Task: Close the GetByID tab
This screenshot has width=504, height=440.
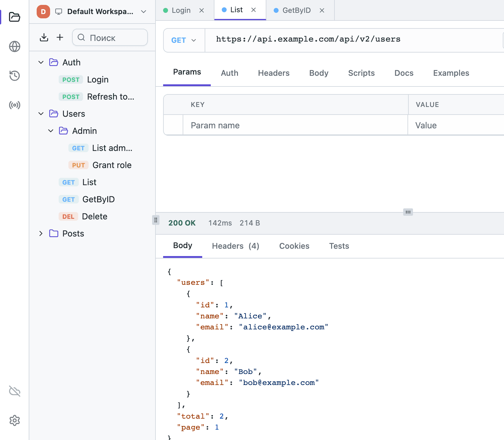Action: coord(322,10)
